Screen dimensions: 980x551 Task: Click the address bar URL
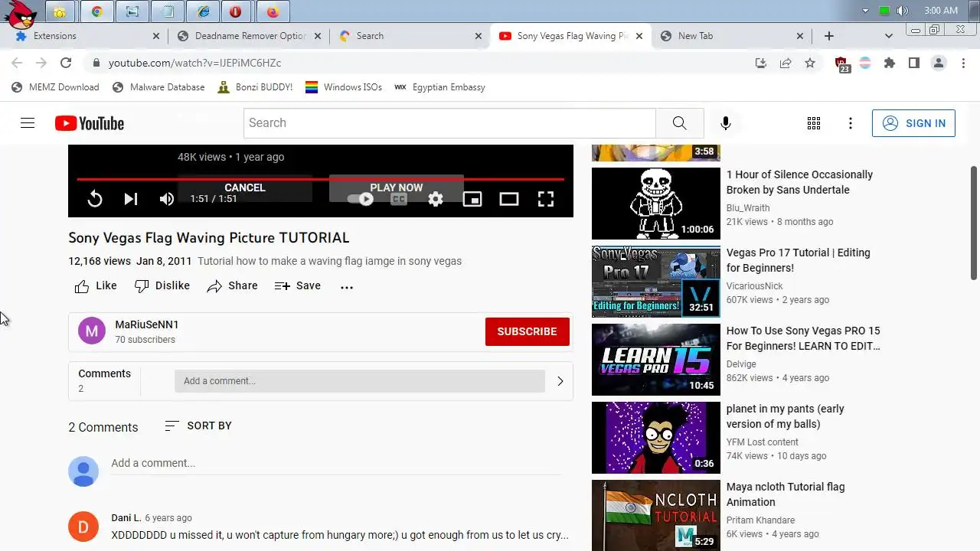point(194,64)
